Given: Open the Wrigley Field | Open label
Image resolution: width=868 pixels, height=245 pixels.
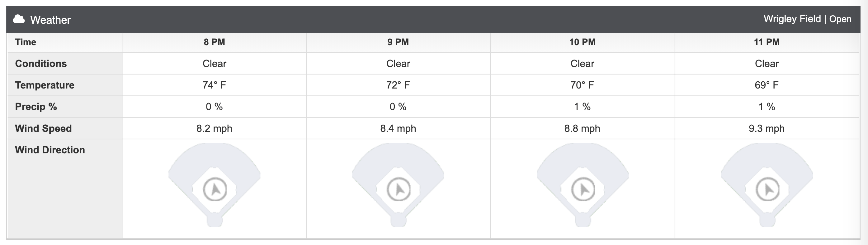Looking at the screenshot, I should point(807,19).
